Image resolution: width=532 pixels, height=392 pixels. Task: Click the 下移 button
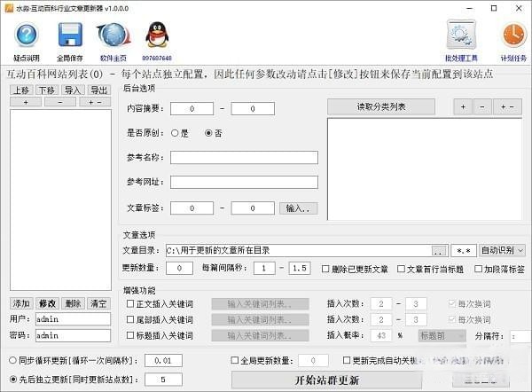(x=47, y=90)
